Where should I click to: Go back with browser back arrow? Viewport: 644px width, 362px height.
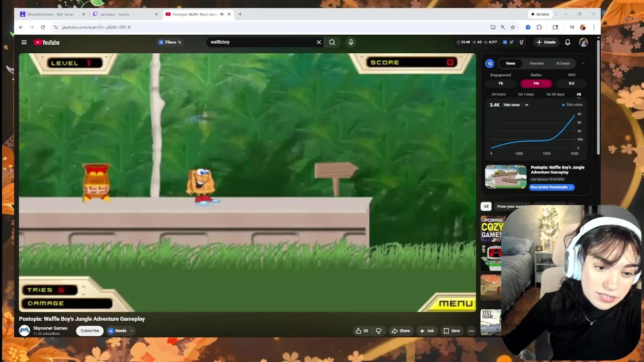pyautogui.click(x=21, y=27)
